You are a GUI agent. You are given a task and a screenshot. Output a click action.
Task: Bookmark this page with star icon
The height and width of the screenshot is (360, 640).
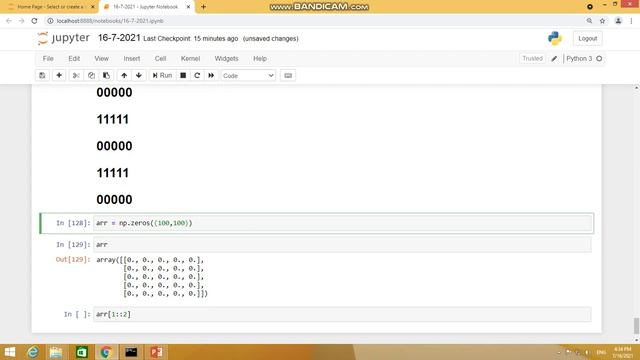[x=602, y=21]
